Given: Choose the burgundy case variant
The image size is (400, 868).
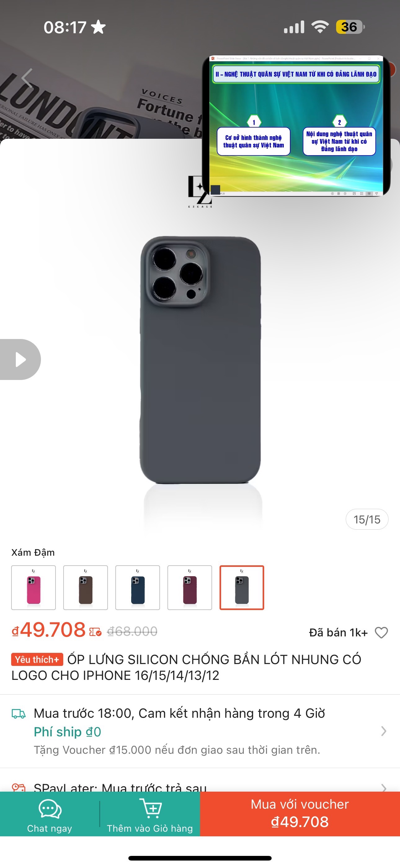Looking at the screenshot, I should click(x=189, y=587).
